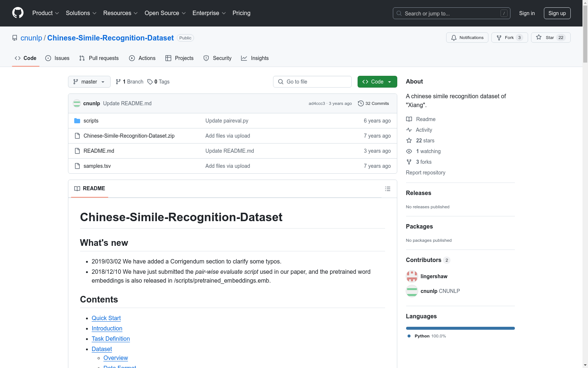The image size is (588, 368).
Task: Open the GitHub homepage logo
Action: (18, 13)
